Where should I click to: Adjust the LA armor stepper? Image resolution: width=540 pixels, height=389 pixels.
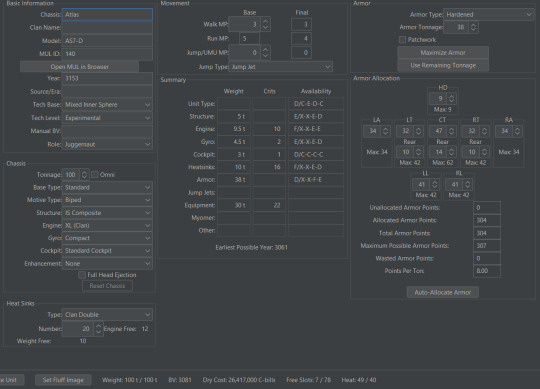coord(386,131)
